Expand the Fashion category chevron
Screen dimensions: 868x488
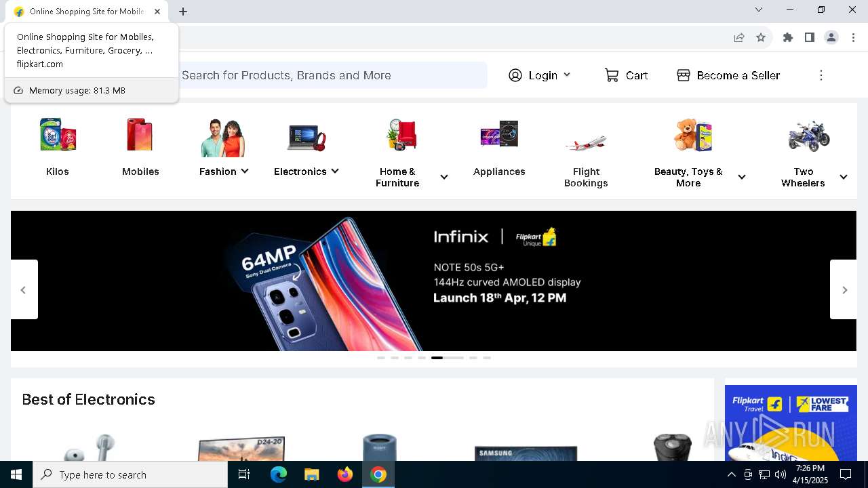click(x=245, y=171)
